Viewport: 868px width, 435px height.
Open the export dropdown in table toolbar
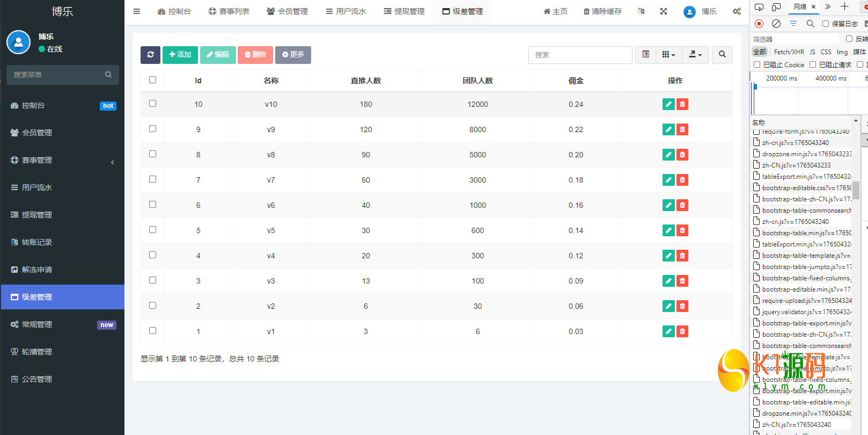tap(696, 55)
